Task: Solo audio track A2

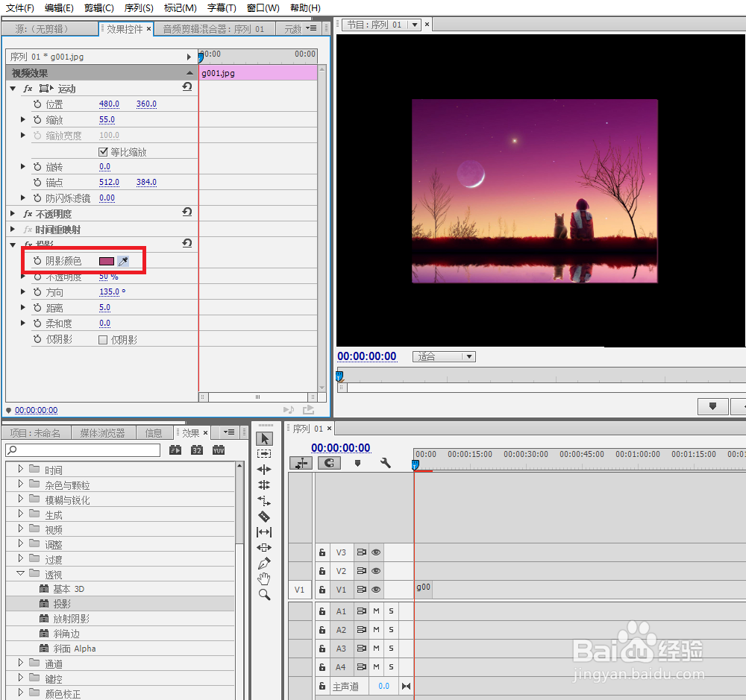Action: tap(391, 630)
